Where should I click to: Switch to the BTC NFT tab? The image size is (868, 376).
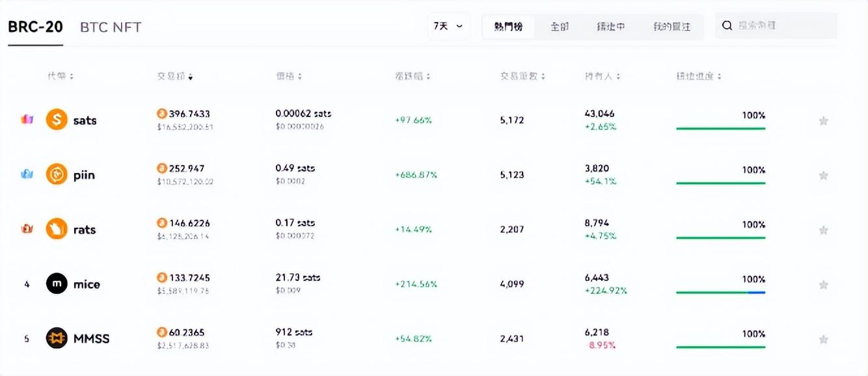click(111, 27)
